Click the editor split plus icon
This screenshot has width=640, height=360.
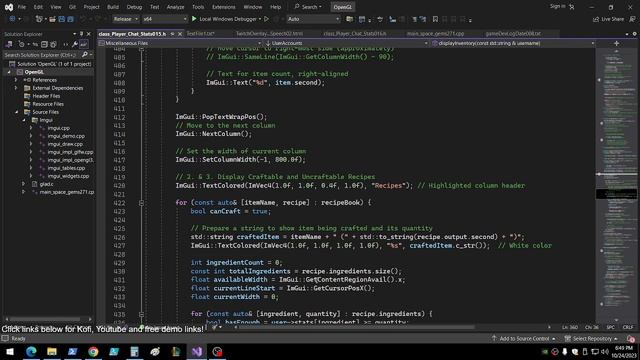pos(616,43)
